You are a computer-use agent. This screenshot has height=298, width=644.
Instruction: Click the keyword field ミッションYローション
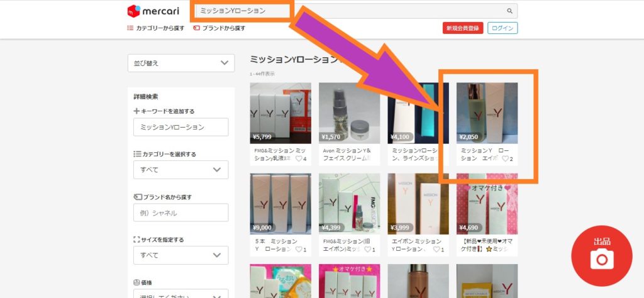coord(181,127)
